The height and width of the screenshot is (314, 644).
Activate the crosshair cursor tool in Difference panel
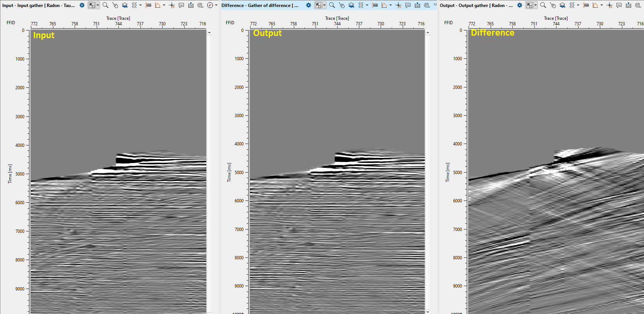pos(398,5)
